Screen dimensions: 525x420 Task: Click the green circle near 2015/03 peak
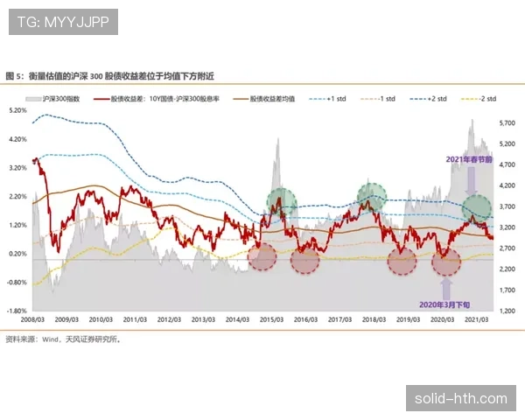pos(282,204)
